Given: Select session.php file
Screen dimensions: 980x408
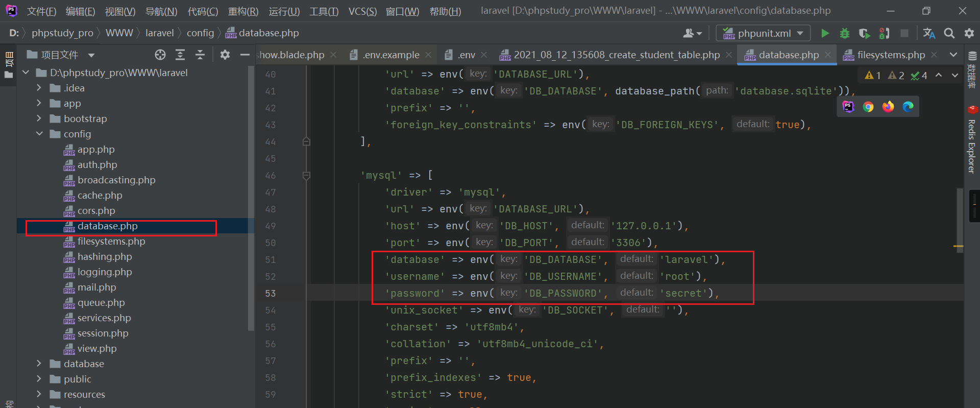Looking at the screenshot, I should (x=103, y=333).
